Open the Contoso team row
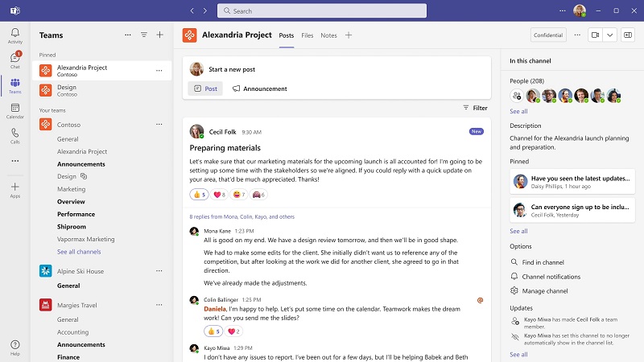 (102, 125)
